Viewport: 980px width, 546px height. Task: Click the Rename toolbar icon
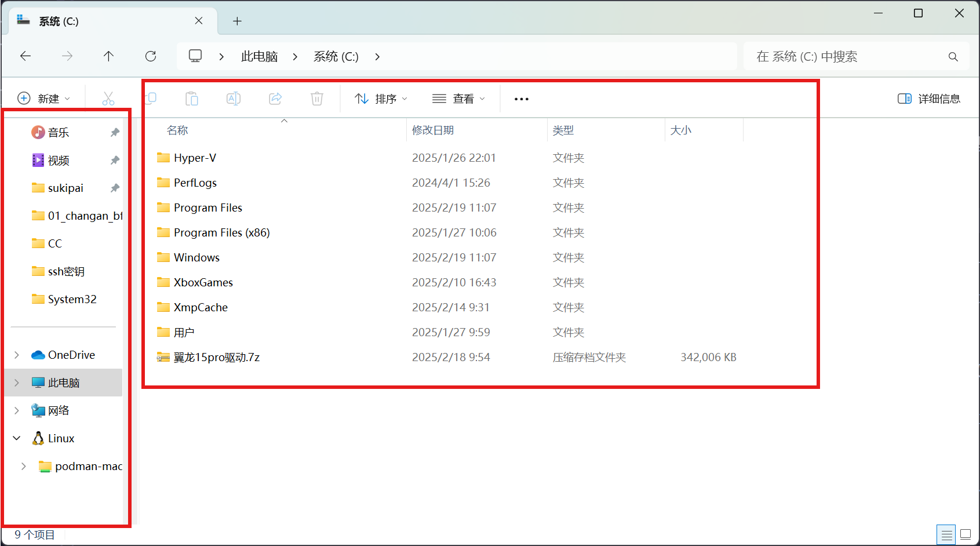(234, 99)
